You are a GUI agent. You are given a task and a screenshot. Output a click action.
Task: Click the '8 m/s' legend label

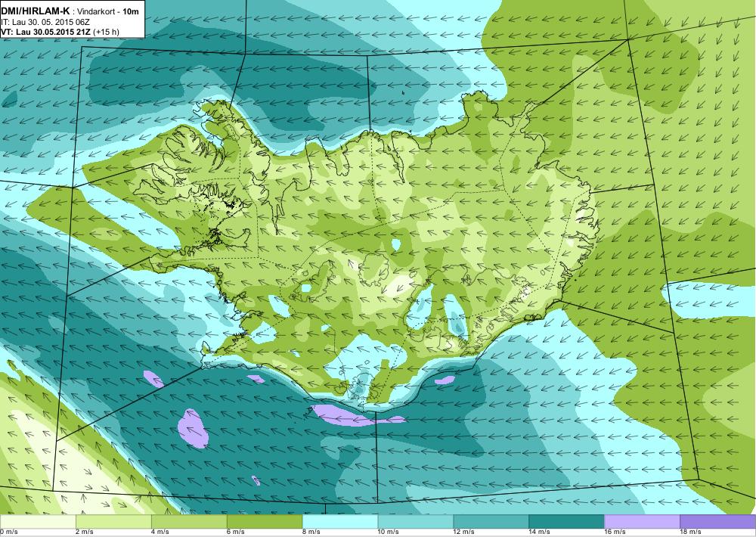311,532
